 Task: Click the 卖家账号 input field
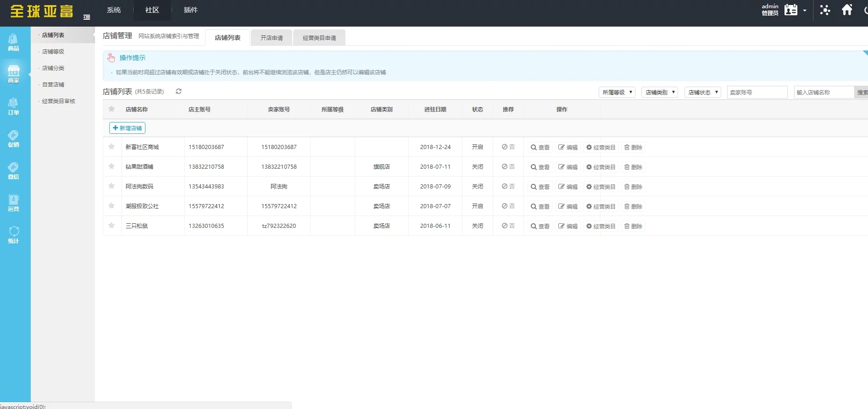click(757, 92)
